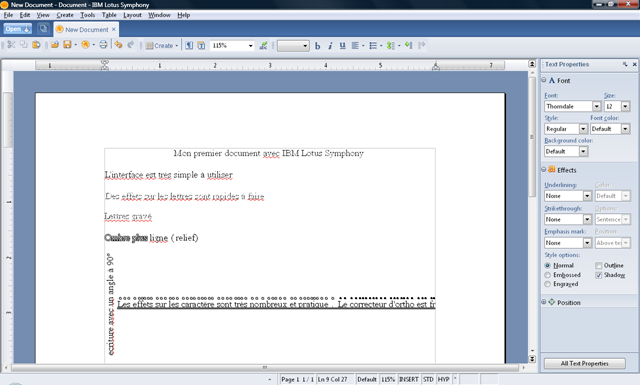Uncheck the Shadow checkbox

[x=598, y=275]
